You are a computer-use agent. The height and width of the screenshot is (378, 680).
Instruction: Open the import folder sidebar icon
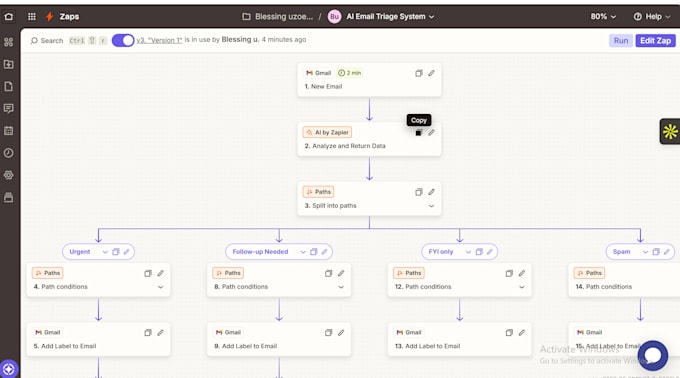9,64
